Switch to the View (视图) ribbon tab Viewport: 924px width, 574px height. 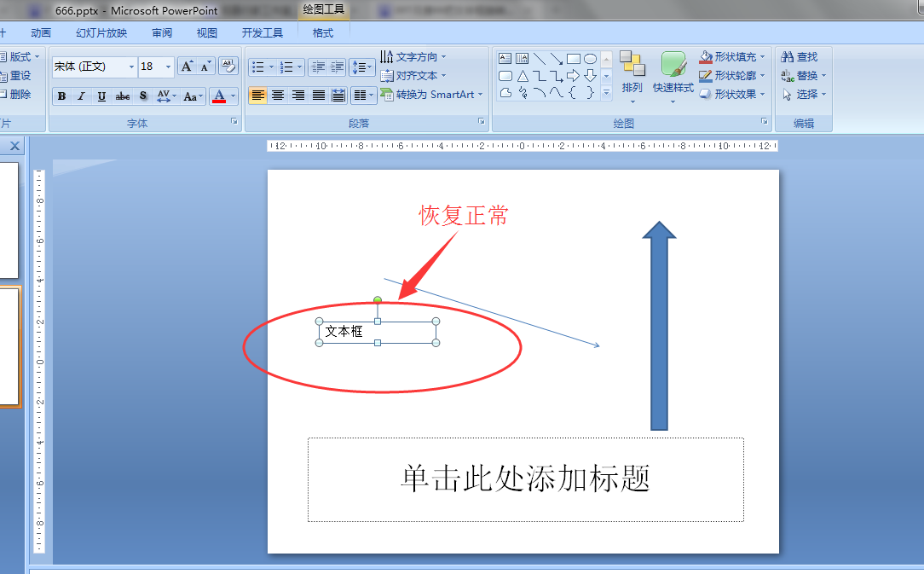click(x=206, y=32)
